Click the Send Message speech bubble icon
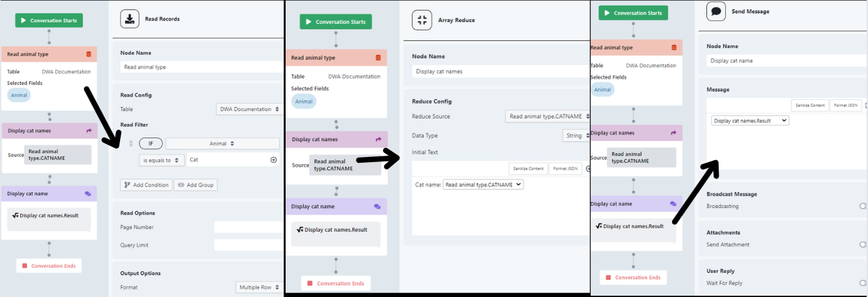The height and width of the screenshot is (297, 868). point(716,12)
